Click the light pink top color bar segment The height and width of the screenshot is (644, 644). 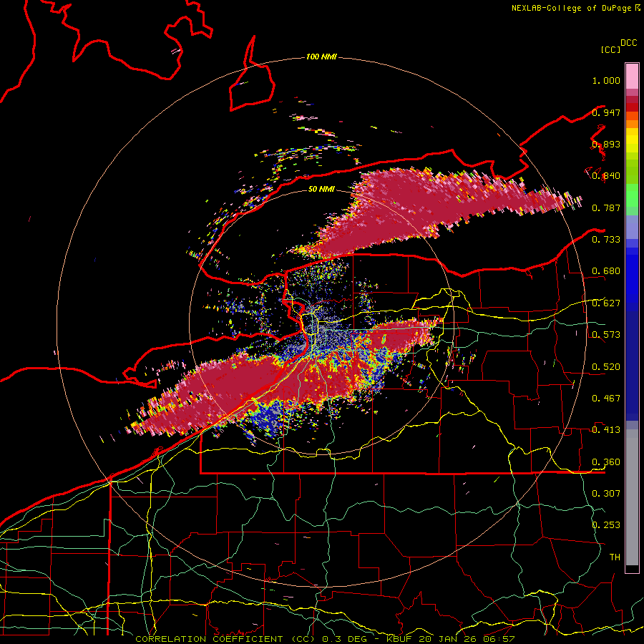tap(632, 76)
